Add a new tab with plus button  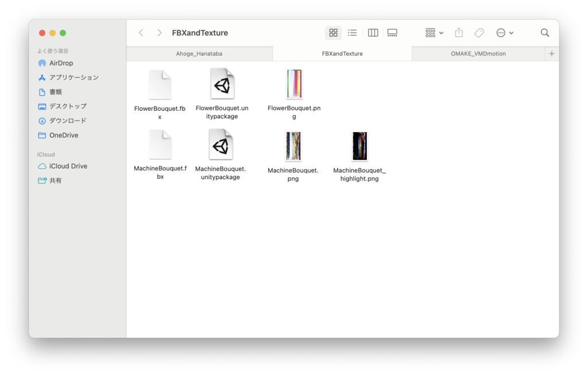click(x=552, y=53)
